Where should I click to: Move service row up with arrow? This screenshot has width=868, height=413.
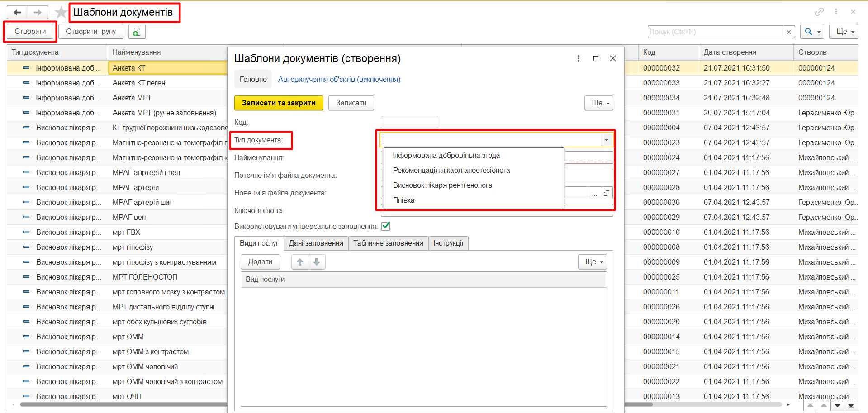300,262
